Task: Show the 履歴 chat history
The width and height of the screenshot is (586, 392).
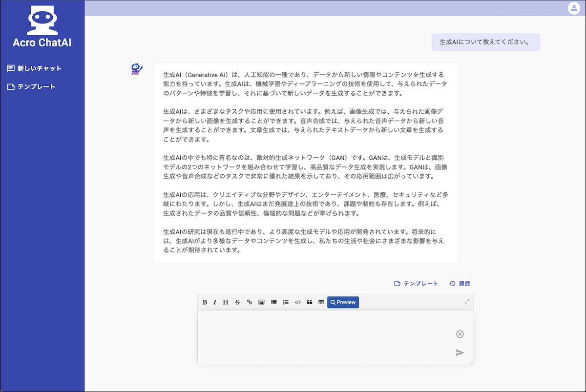Action: (459, 283)
